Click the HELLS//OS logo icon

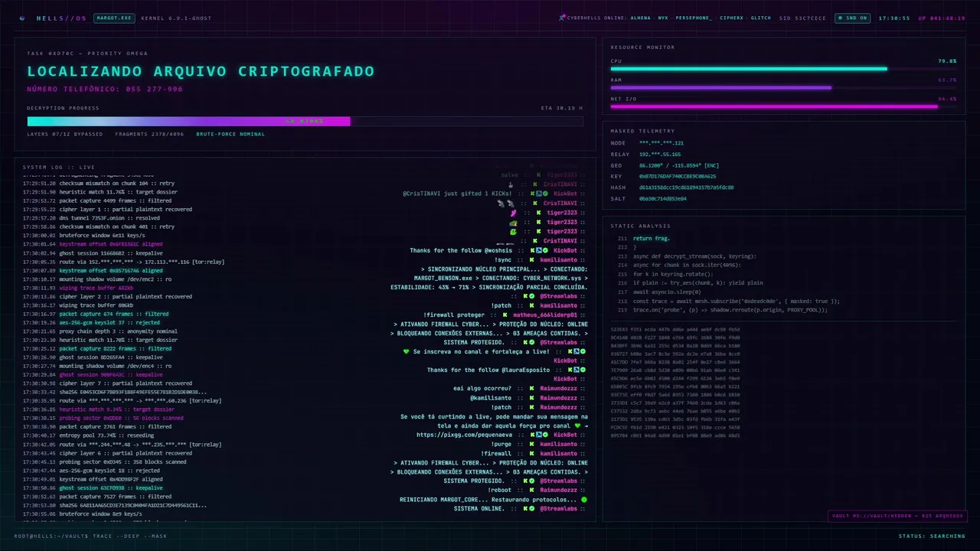tap(22, 18)
